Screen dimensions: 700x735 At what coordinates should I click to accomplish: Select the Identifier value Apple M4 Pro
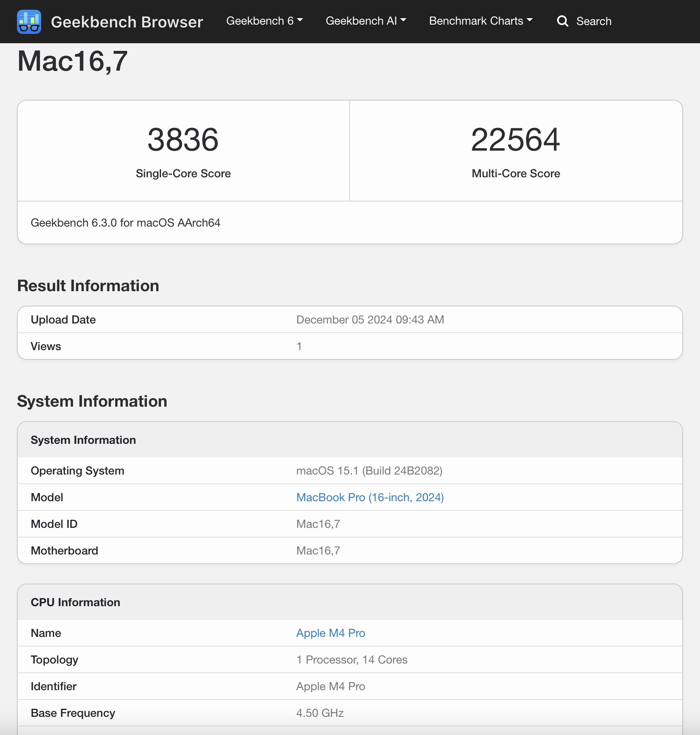pyautogui.click(x=331, y=687)
